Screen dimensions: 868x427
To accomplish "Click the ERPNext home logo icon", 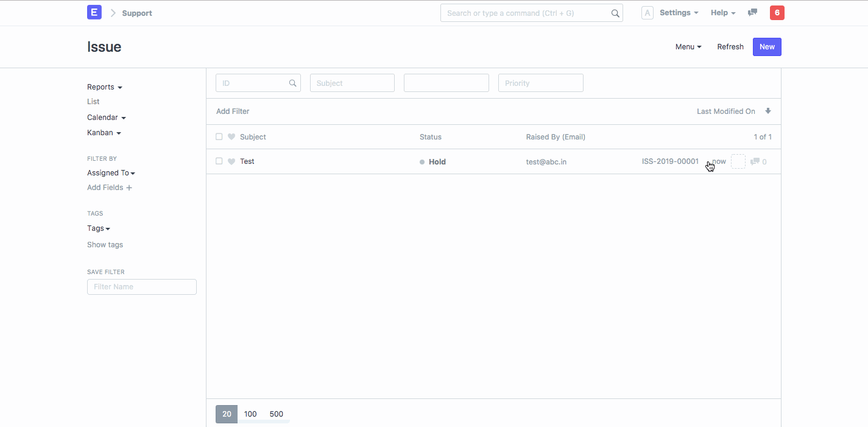I will click(x=94, y=12).
